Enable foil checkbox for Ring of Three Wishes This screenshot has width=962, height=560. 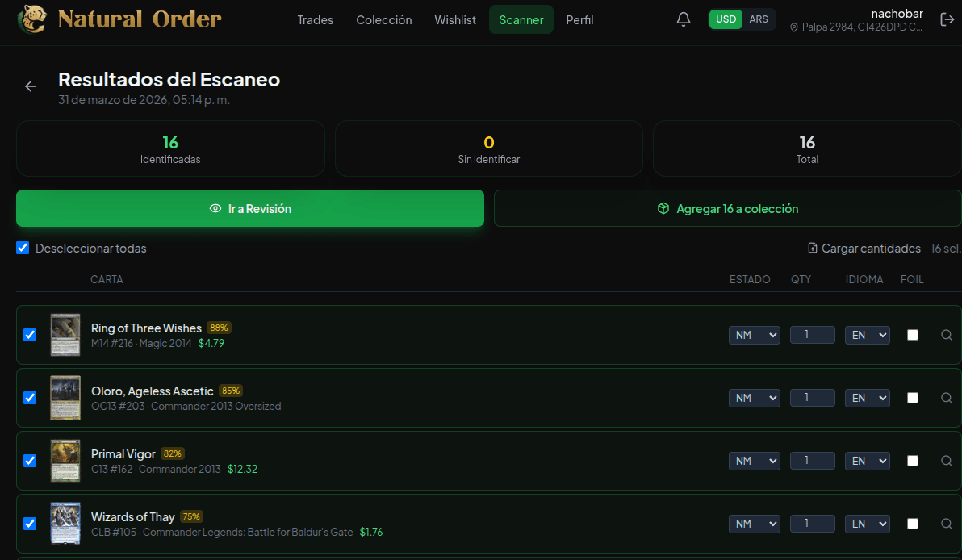913,335
